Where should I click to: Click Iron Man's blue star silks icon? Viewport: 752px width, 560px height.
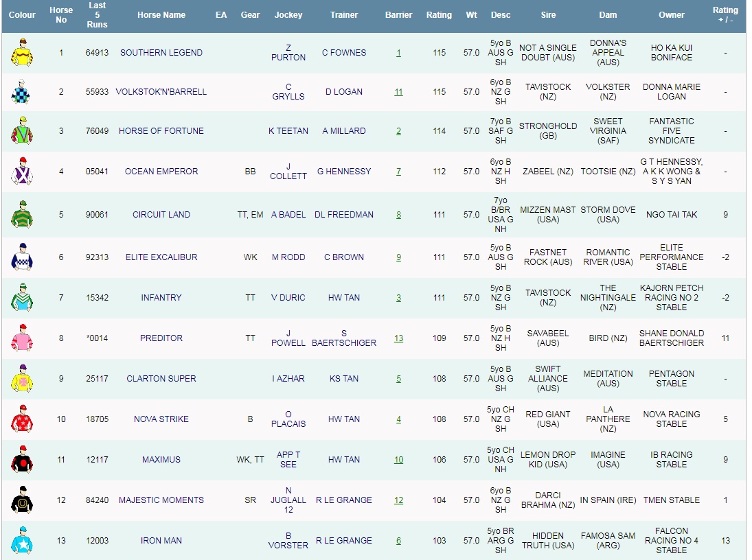coord(22,541)
